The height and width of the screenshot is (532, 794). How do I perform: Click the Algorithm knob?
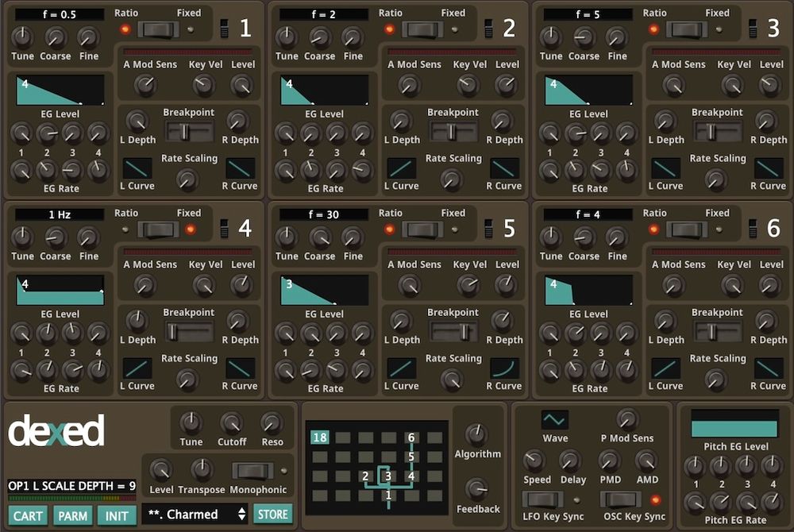tap(476, 434)
